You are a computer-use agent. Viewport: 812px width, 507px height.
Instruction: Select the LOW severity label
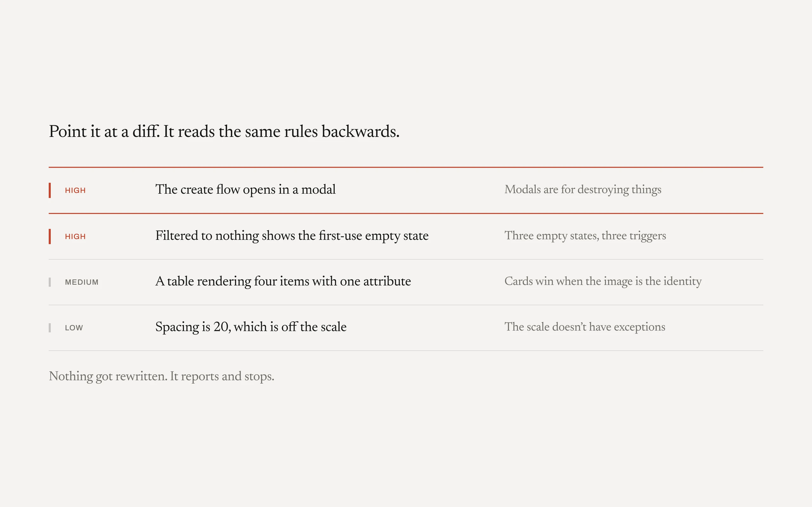tap(74, 328)
